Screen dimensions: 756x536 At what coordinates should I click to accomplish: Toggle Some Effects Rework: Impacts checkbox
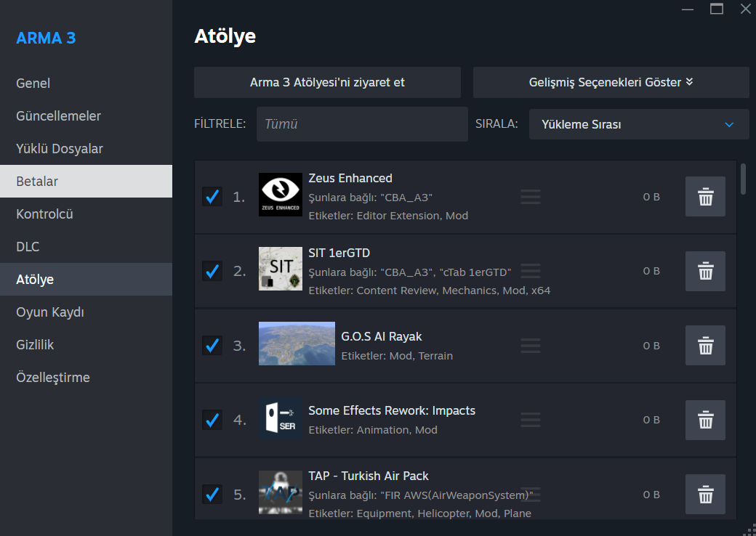[212, 420]
